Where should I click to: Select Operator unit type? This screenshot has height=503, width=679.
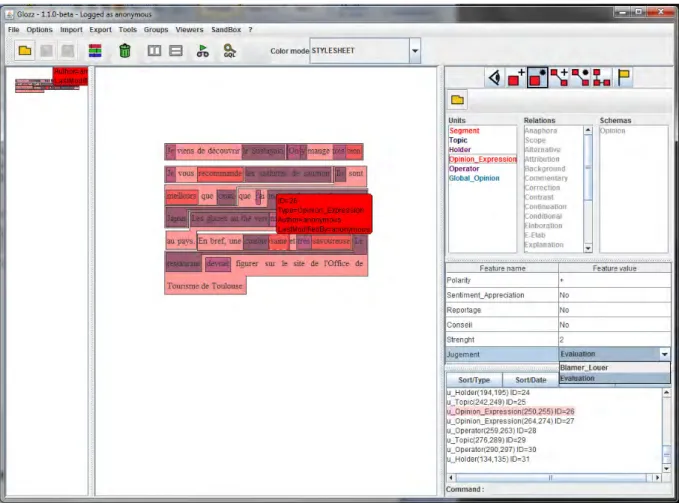click(464, 169)
